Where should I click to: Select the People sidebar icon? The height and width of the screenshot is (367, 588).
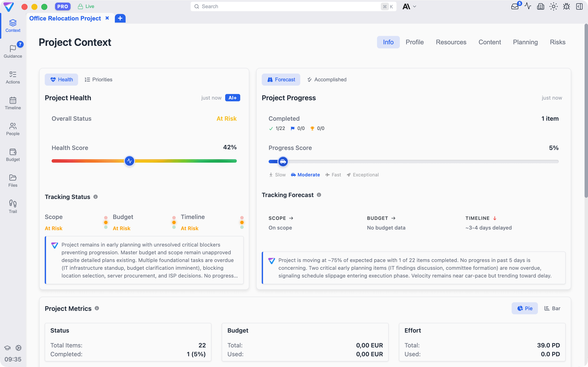coord(13,129)
